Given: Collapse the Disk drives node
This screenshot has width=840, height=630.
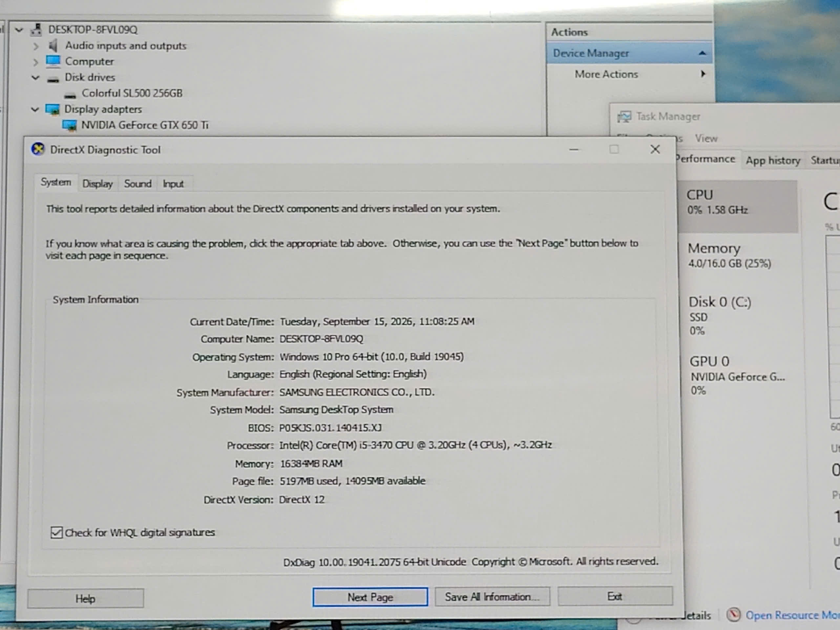Looking at the screenshot, I should click(x=35, y=78).
